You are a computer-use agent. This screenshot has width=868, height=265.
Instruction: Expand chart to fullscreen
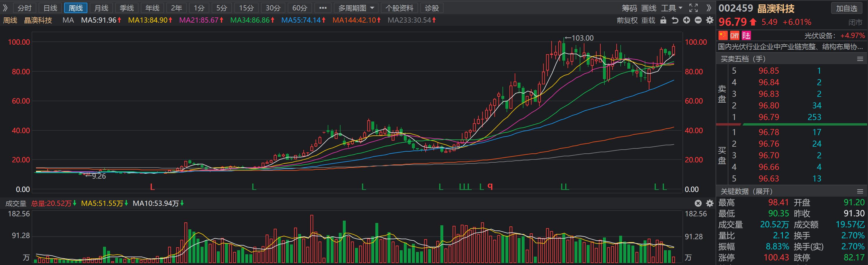click(x=694, y=8)
